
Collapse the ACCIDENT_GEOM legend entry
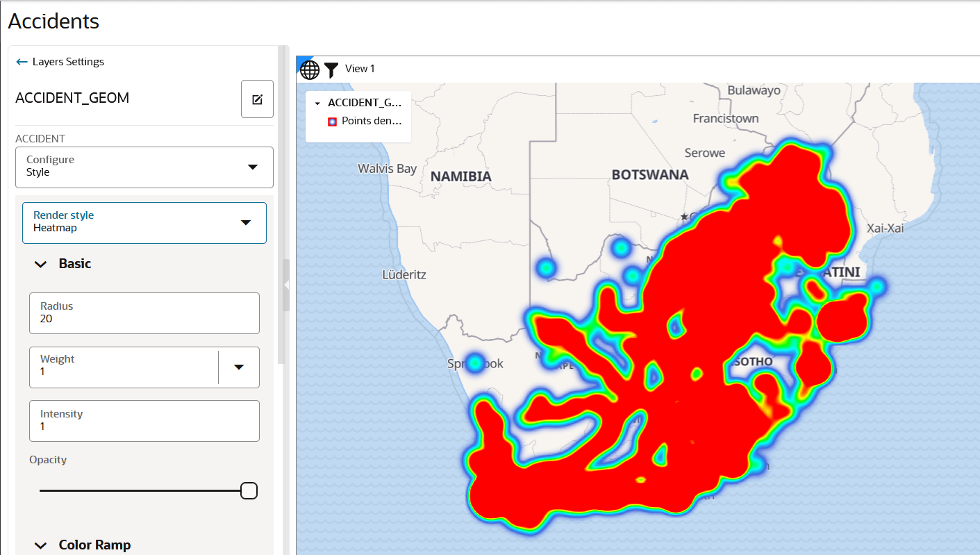317,102
